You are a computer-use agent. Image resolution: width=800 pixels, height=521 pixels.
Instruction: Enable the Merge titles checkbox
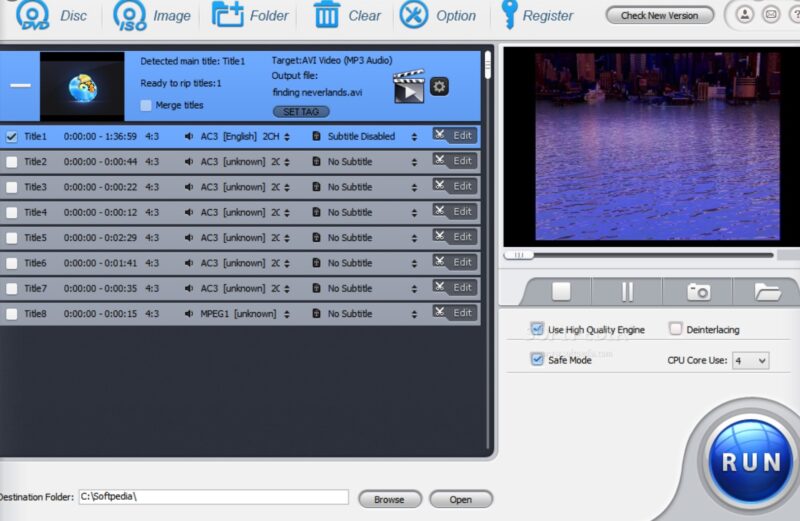coord(146,105)
